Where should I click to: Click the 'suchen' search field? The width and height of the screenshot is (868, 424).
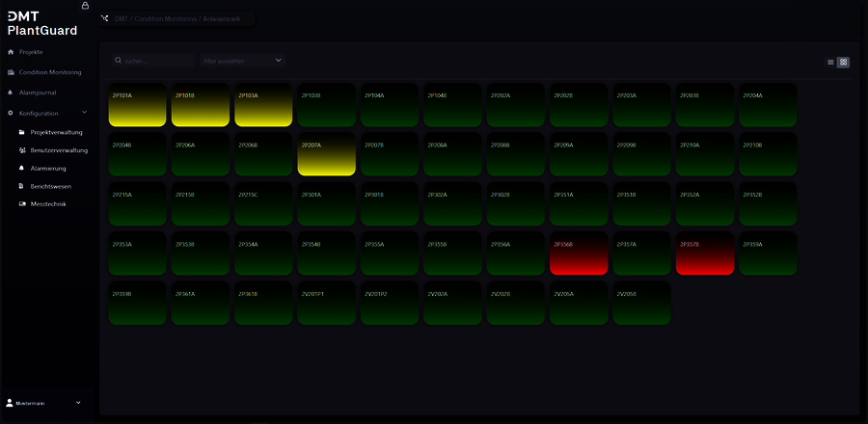pos(154,61)
